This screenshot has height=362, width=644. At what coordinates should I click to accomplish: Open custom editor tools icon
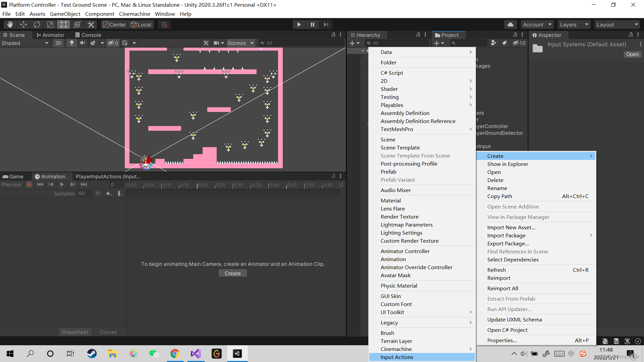pyautogui.click(x=91, y=24)
